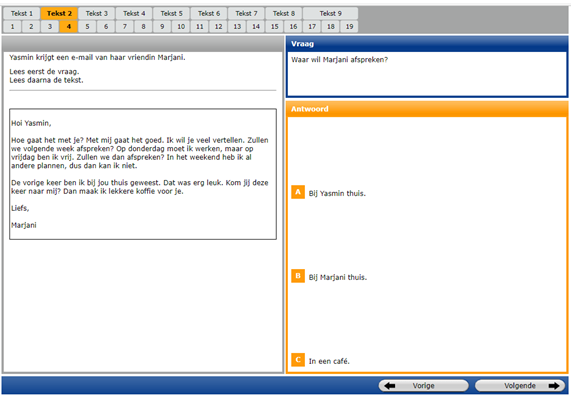Viewport: 571px width, 398px height.
Task: Go to question number 5
Action: [x=87, y=27]
